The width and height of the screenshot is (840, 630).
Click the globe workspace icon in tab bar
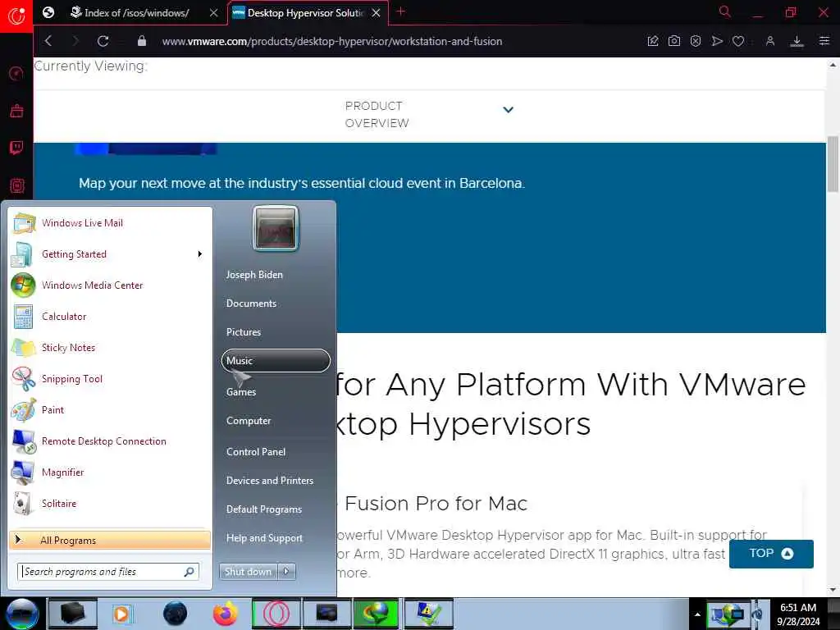point(48,12)
